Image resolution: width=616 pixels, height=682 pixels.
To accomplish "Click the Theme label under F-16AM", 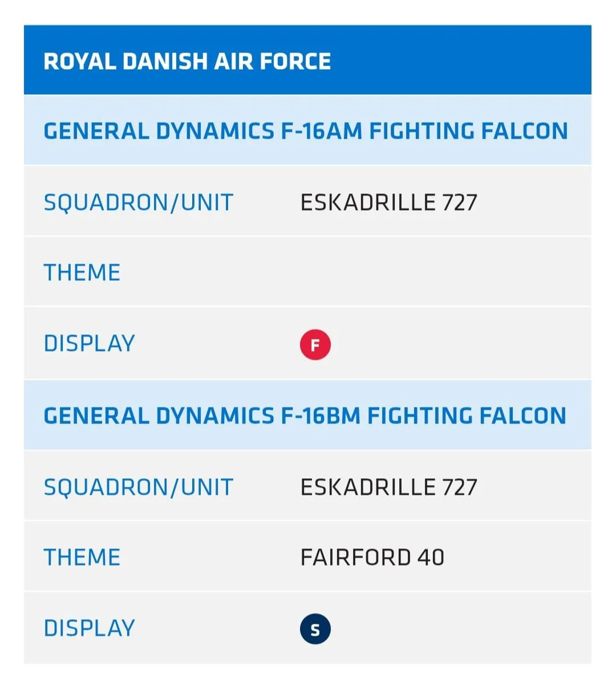I will pyautogui.click(x=82, y=273).
